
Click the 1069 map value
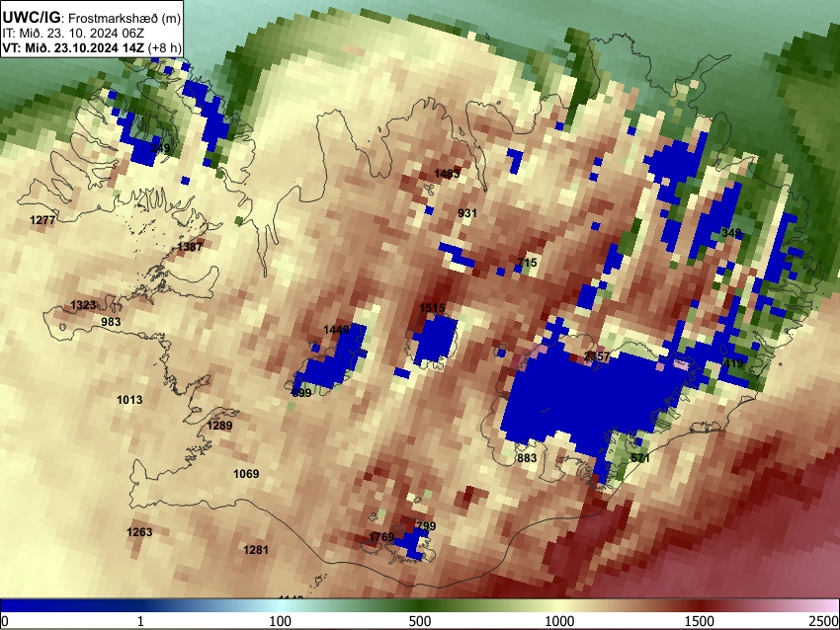pos(246,474)
